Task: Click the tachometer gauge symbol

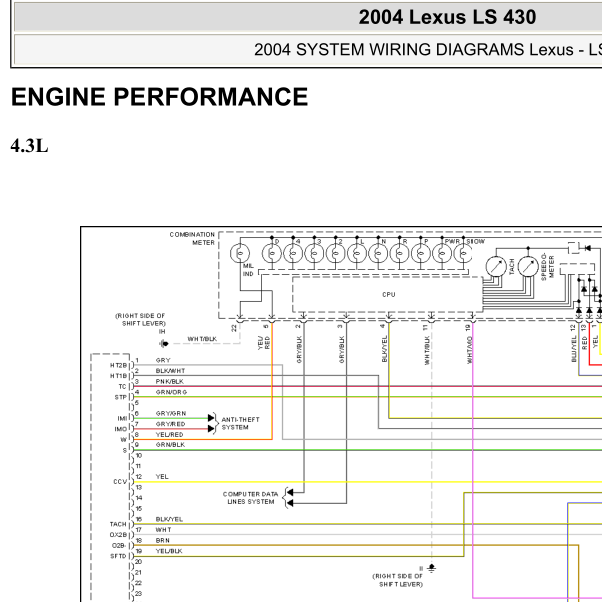Action: pos(496,266)
